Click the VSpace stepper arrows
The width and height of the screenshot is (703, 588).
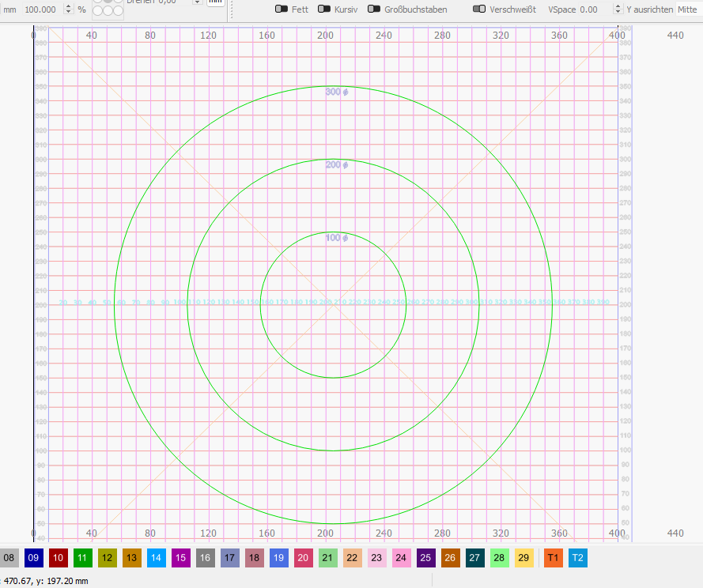[618, 9]
